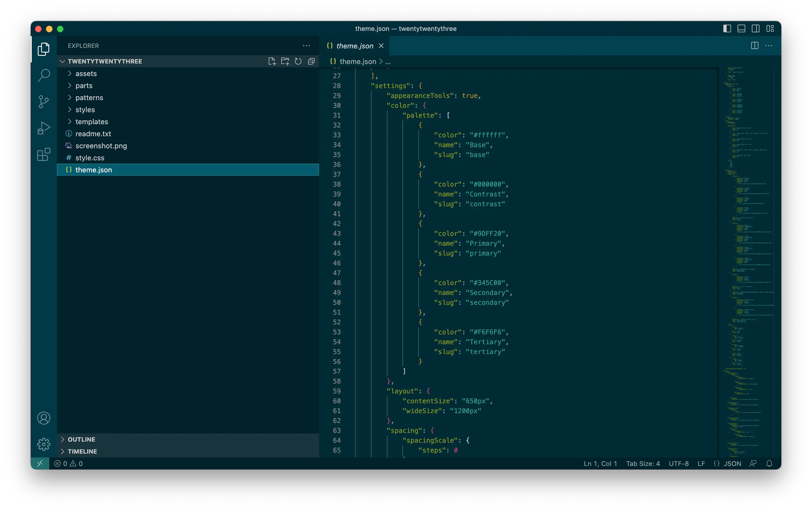Click the "Tertiary" name value

485,342
